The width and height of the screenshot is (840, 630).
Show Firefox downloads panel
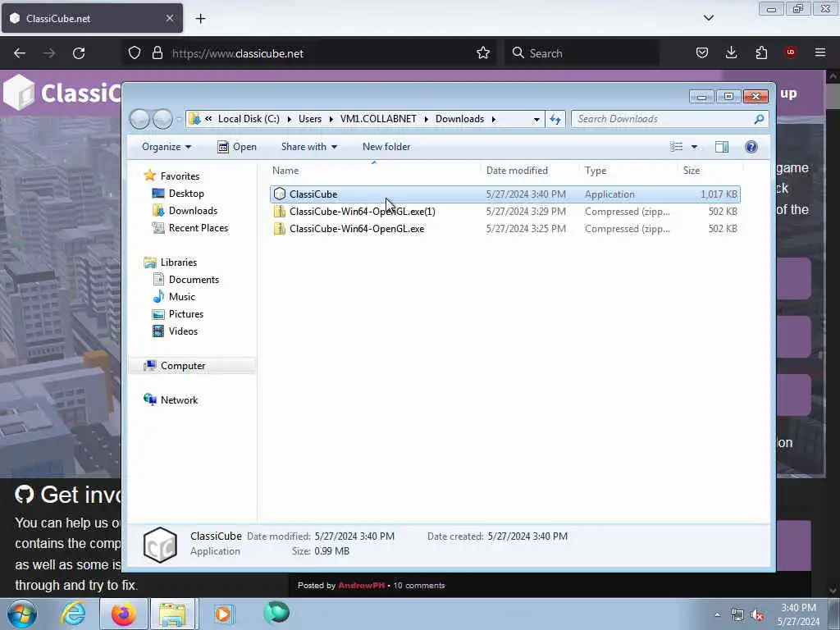[731, 53]
